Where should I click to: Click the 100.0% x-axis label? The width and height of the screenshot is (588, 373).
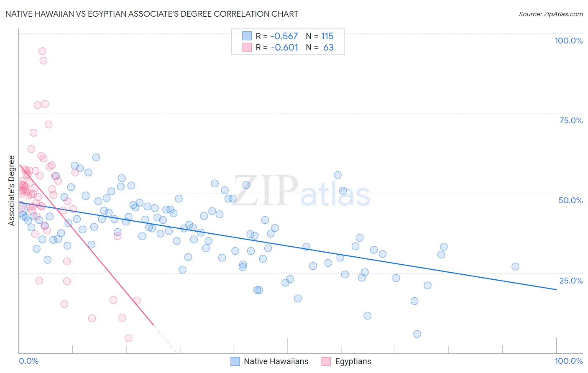click(x=569, y=361)
